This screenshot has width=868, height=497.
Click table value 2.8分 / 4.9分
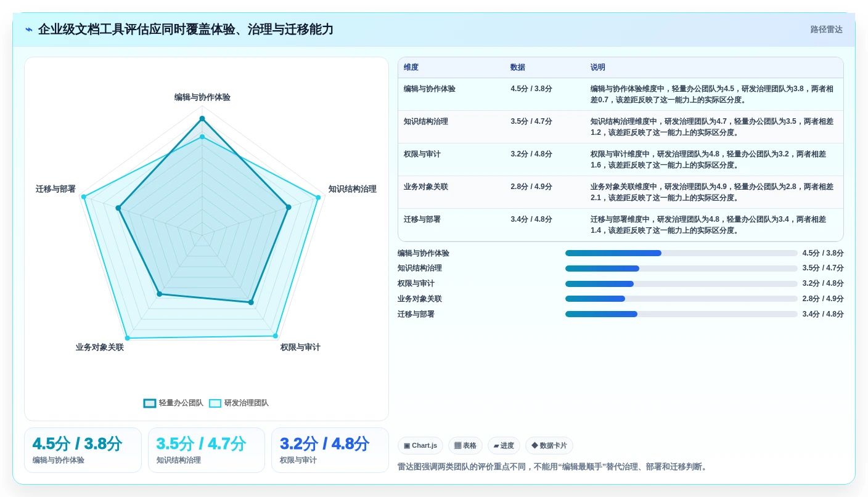coord(531,187)
